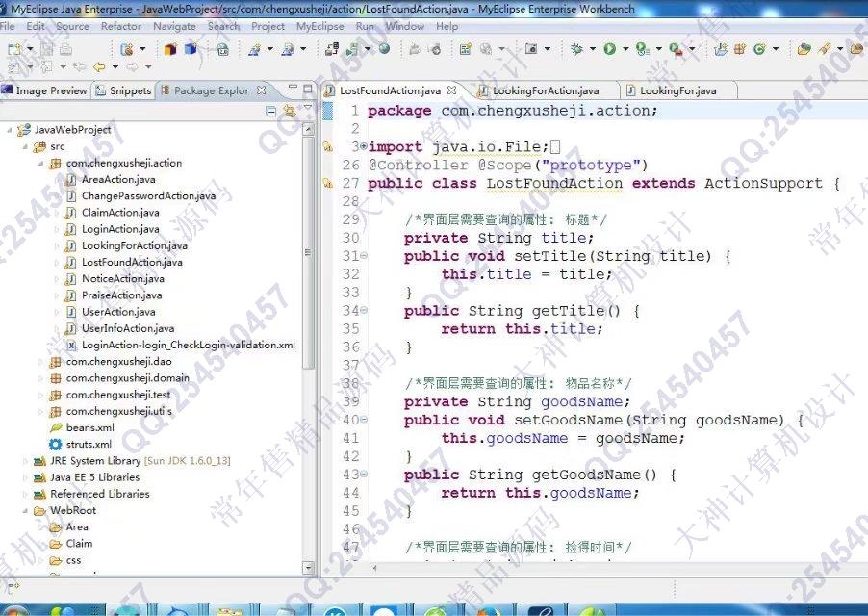Click the camera screenshot capture icon
Viewport: 868px width, 616px height.
[x=531, y=49]
